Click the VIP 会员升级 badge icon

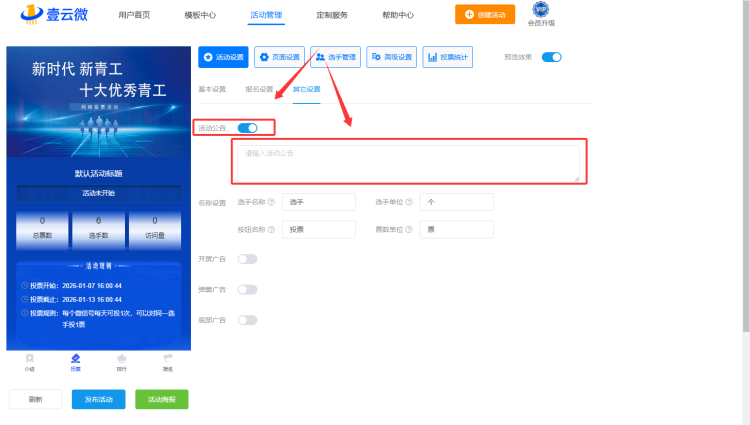coord(541,10)
